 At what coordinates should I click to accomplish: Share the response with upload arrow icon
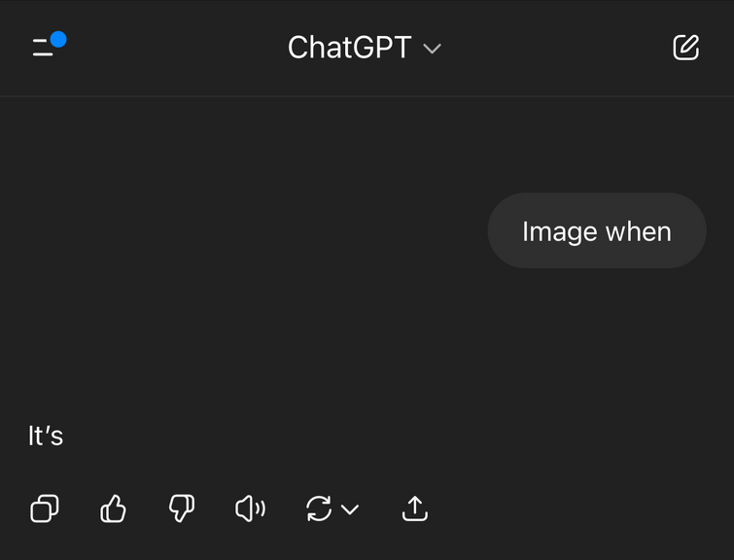pyautogui.click(x=415, y=508)
